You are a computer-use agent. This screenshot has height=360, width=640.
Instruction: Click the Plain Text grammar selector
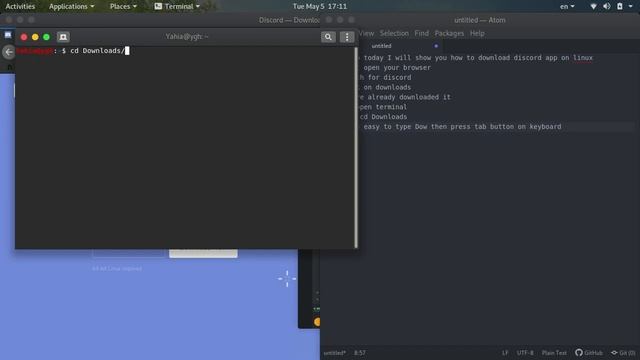[554, 353]
